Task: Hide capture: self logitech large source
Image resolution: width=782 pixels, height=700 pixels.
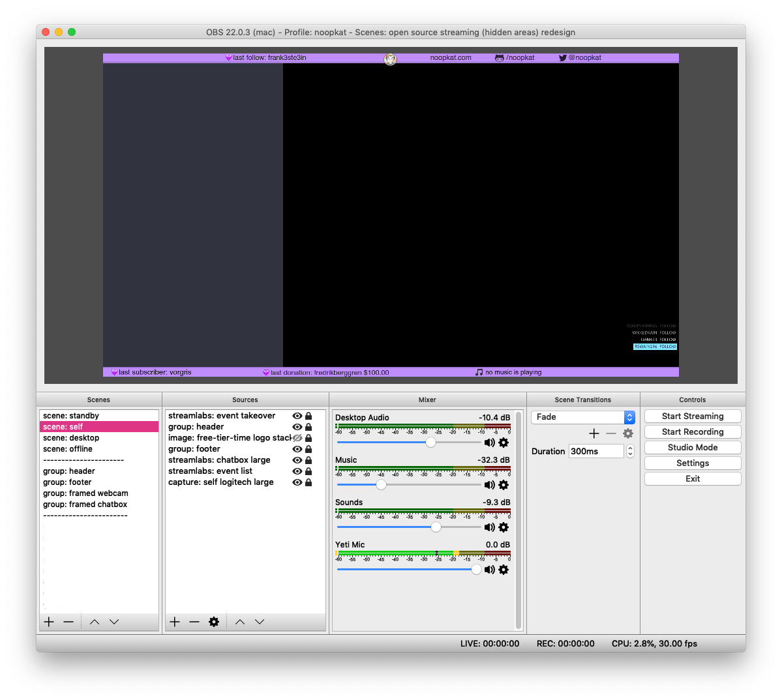Action: (297, 482)
